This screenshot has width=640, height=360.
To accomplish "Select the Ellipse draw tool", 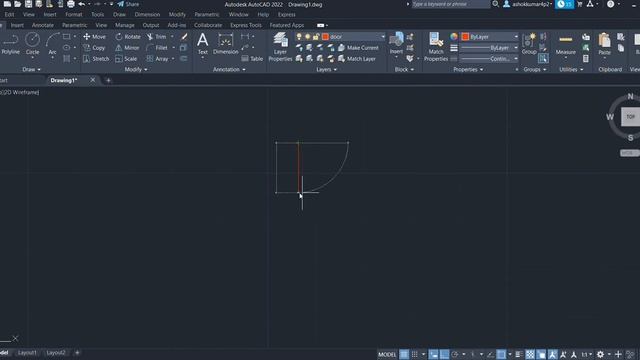I will [67, 48].
